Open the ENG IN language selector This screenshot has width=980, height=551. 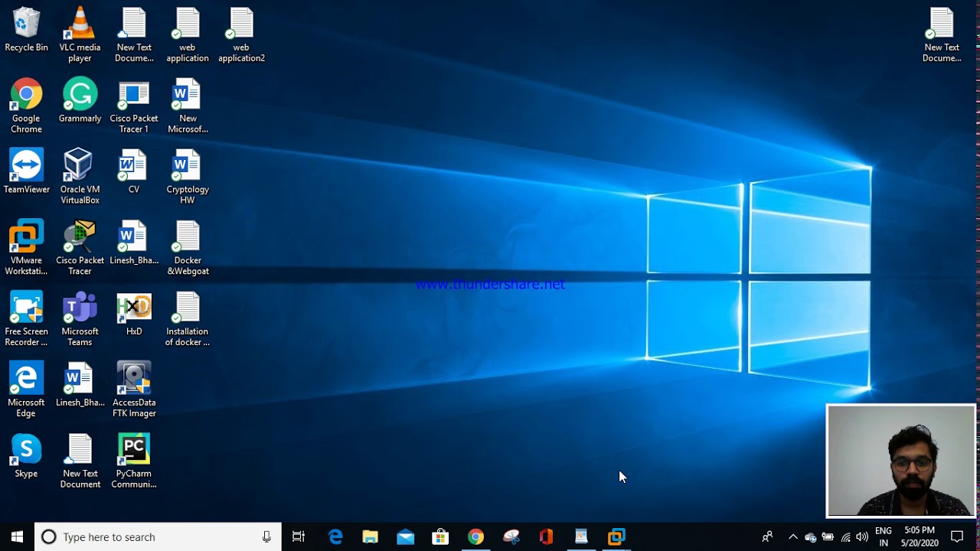click(884, 537)
